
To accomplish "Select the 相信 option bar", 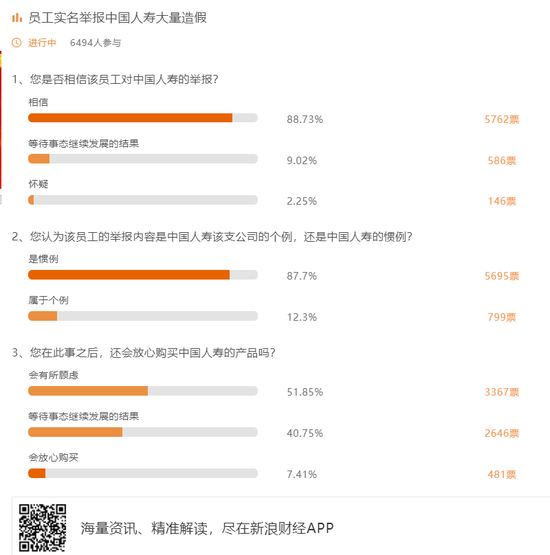I will [143, 118].
